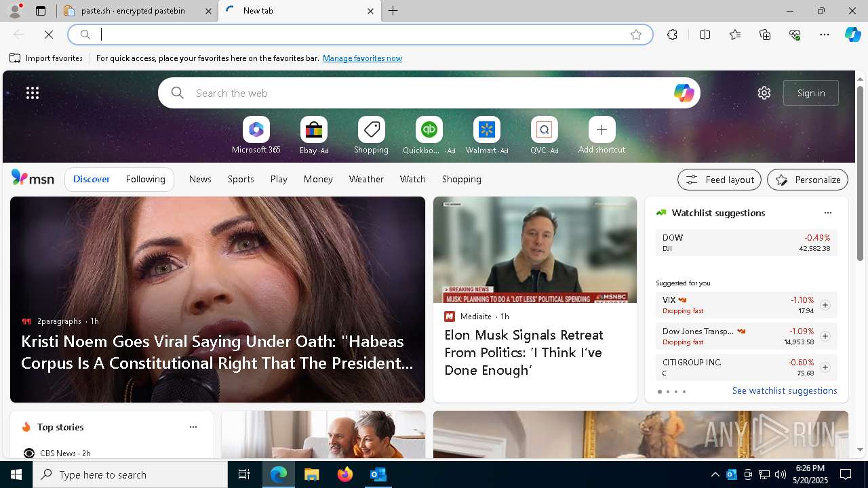Screen dimensions: 868x488
Task: Open Collections icon
Action: pos(765,35)
